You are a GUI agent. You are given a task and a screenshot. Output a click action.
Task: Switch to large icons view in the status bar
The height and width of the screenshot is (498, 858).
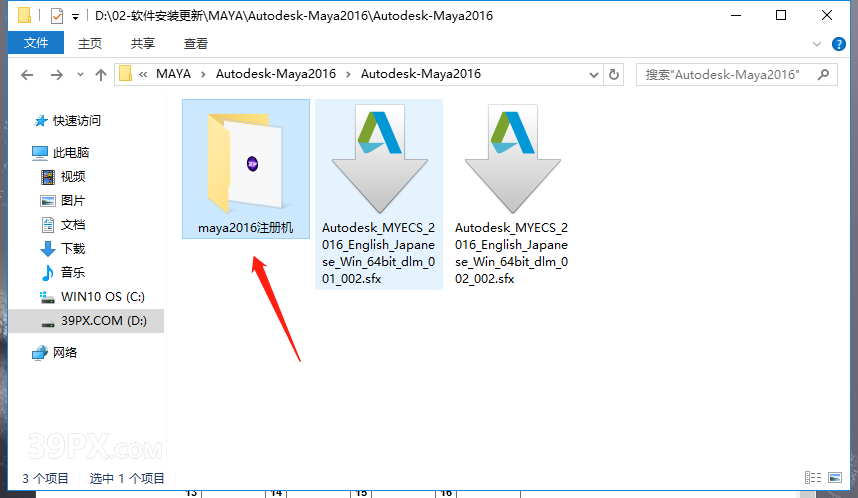pos(835,478)
